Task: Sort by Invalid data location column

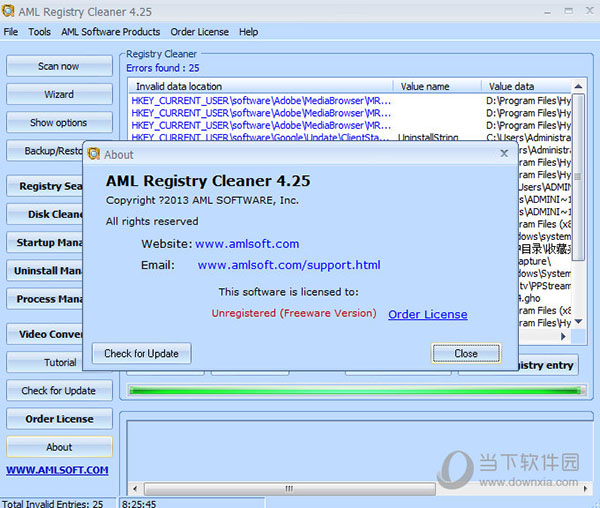Action: pos(260,86)
